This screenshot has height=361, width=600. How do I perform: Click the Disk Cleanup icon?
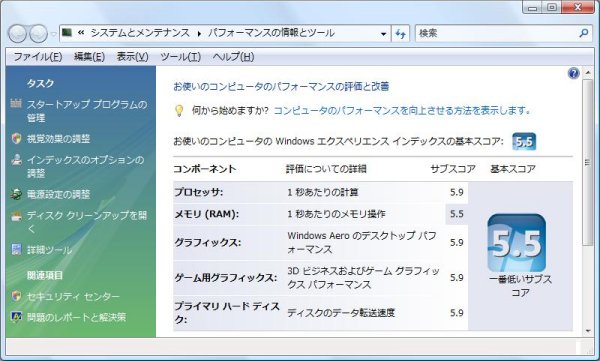16,216
